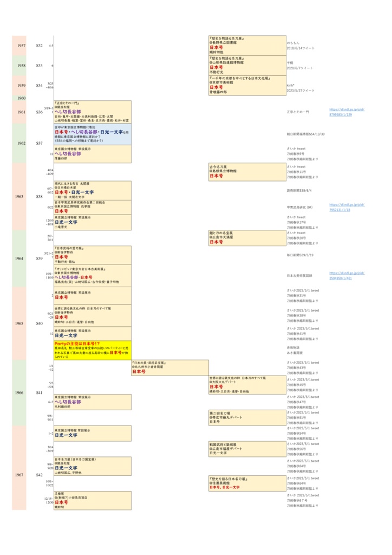Click the 刀剣春秋17号 source note

pos(296,222)
